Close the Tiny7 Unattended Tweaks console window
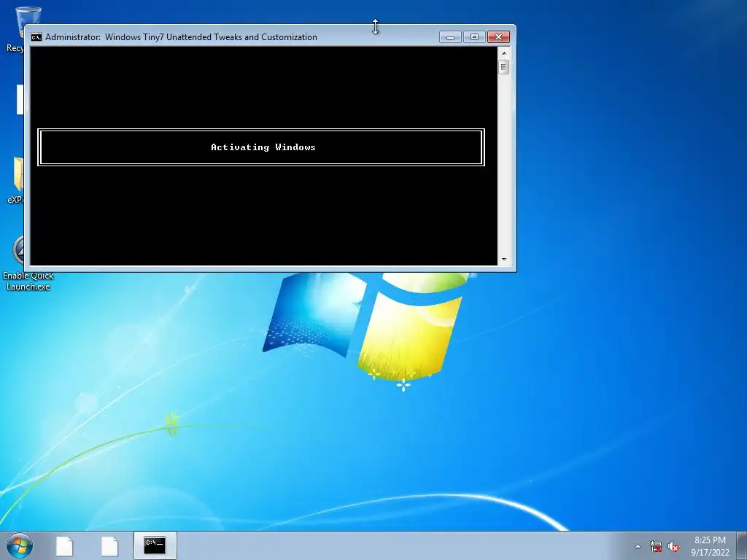Image resolution: width=747 pixels, height=560 pixels. [x=498, y=37]
